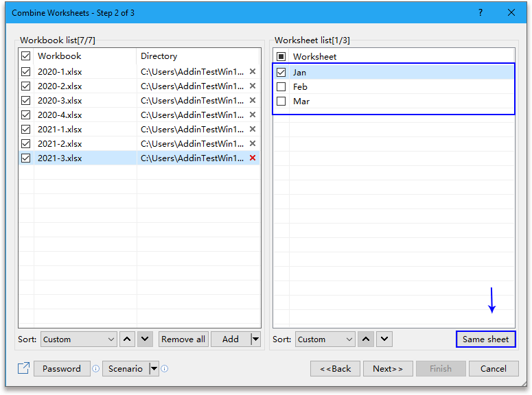This screenshot has height=395, width=532.
Task: Click the Same sheet button
Action: (x=486, y=339)
